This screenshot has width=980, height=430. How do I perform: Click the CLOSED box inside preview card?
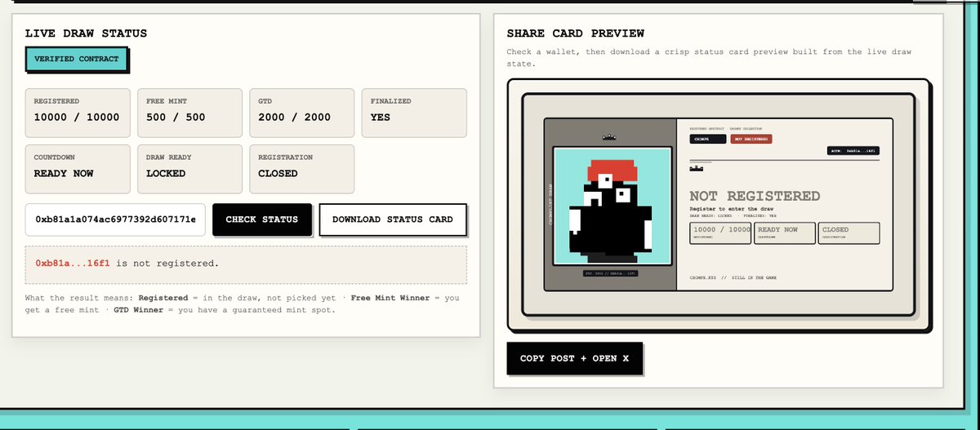tap(849, 233)
